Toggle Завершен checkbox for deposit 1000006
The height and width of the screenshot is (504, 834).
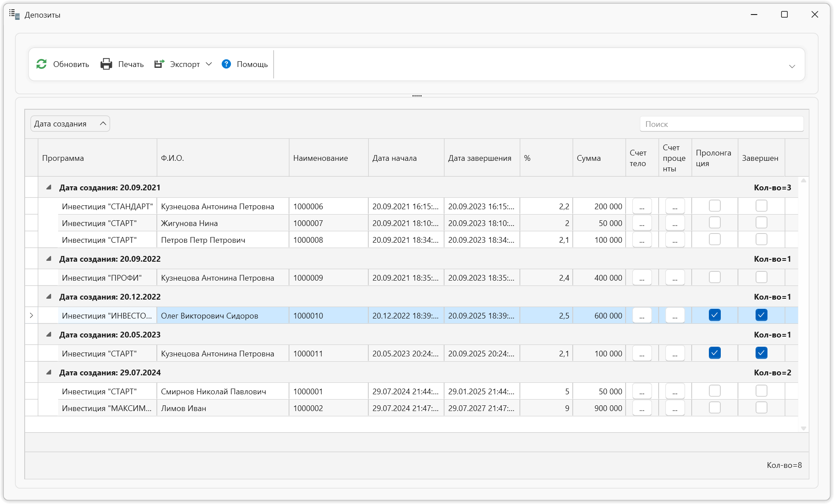(x=761, y=206)
